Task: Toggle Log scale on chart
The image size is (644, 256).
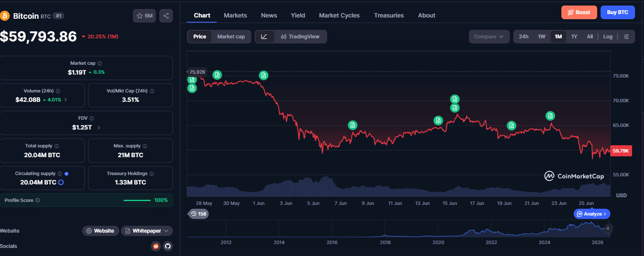Action: 608,37
